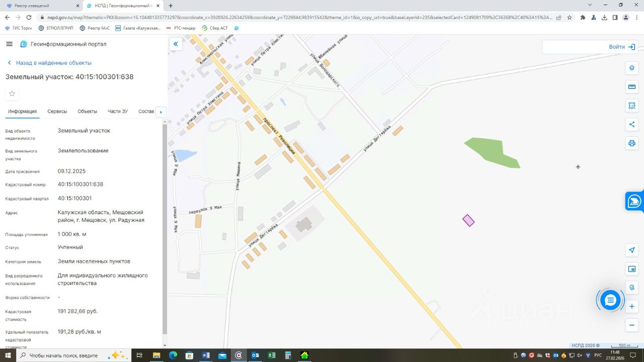Viewport: 644px width, 362px height.
Task: Reload the current page
Action: tap(29, 17)
